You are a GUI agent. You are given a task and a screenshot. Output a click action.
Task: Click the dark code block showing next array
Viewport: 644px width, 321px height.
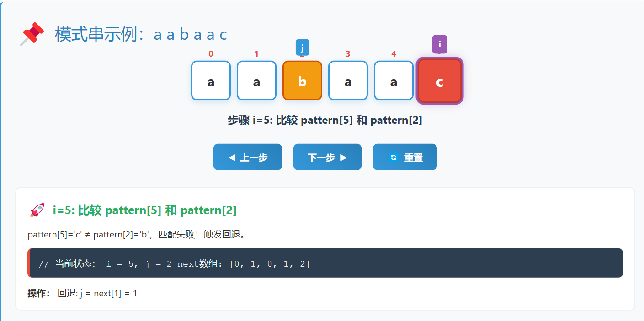pos(325,263)
